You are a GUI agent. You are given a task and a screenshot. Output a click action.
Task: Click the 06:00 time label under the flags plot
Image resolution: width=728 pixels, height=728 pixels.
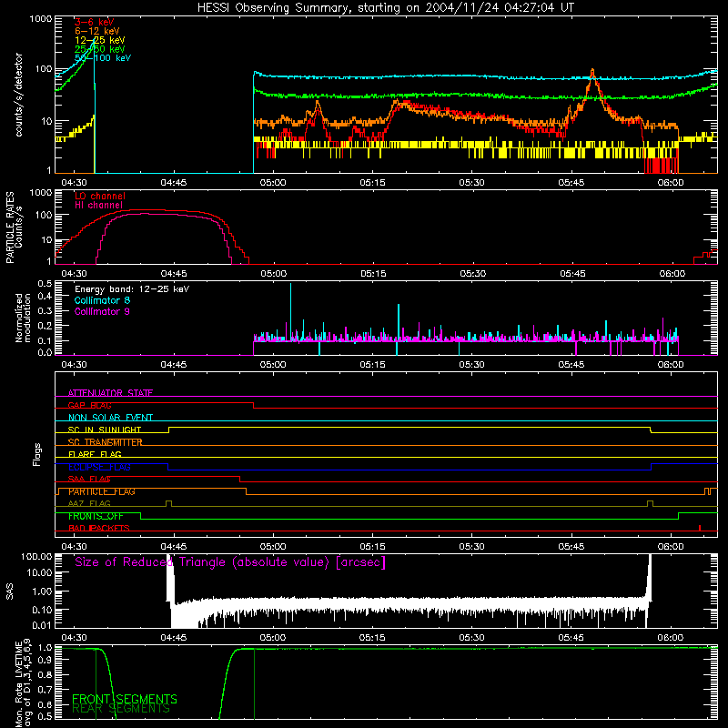671,547
